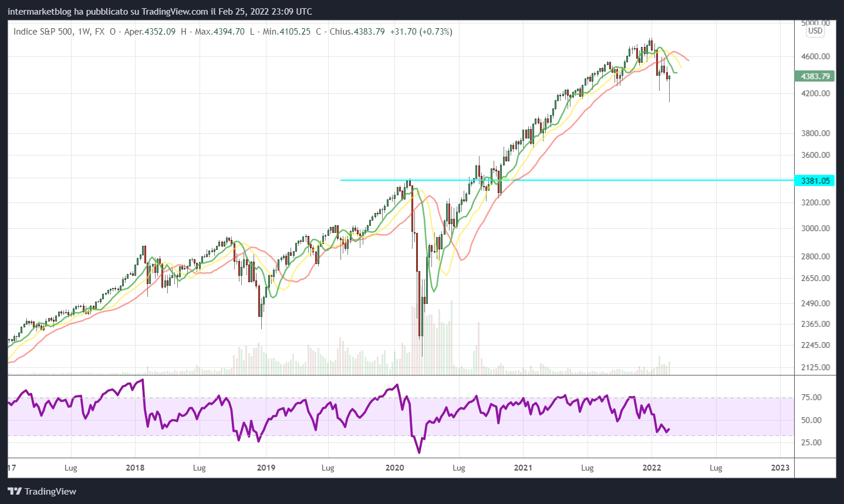844x504 pixels.
Task: Click the high value 'Max.4394.70'
Action: tap(220, 32)
